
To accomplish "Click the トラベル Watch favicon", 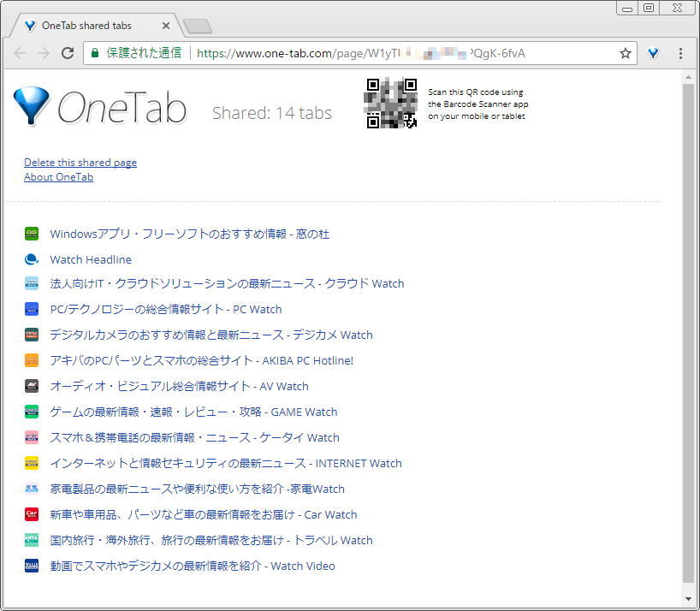I will coord(31,540).
